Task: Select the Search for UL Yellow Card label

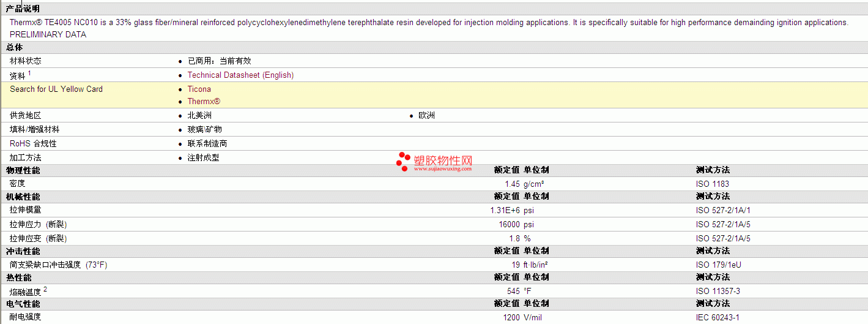Action: click(56, 89)
